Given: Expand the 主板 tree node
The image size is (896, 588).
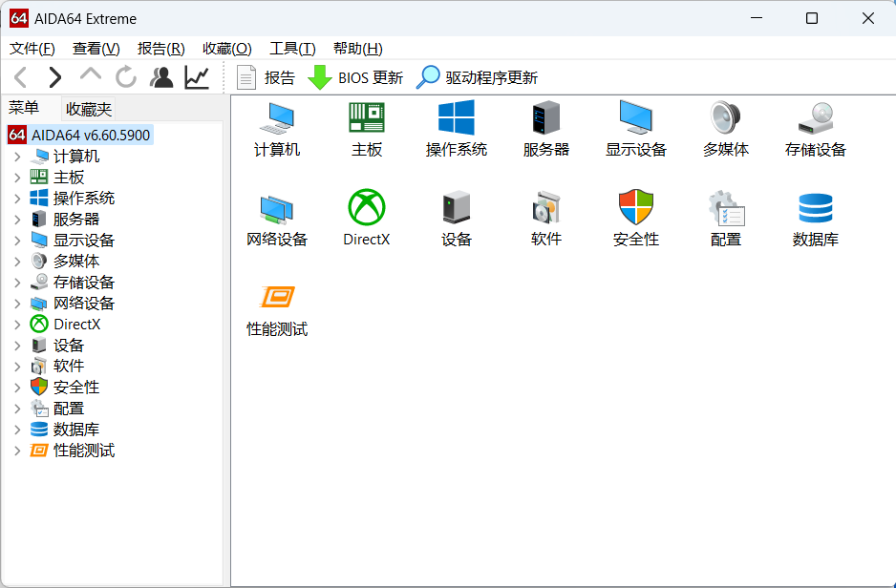Looking at the screenshot, I should (18, 178).
